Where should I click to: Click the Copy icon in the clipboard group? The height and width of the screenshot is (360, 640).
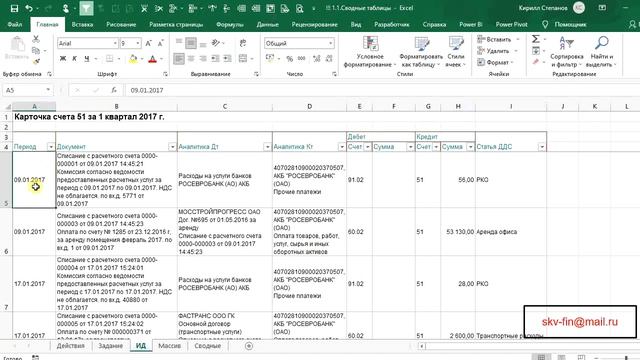click(x=36, y=51)
